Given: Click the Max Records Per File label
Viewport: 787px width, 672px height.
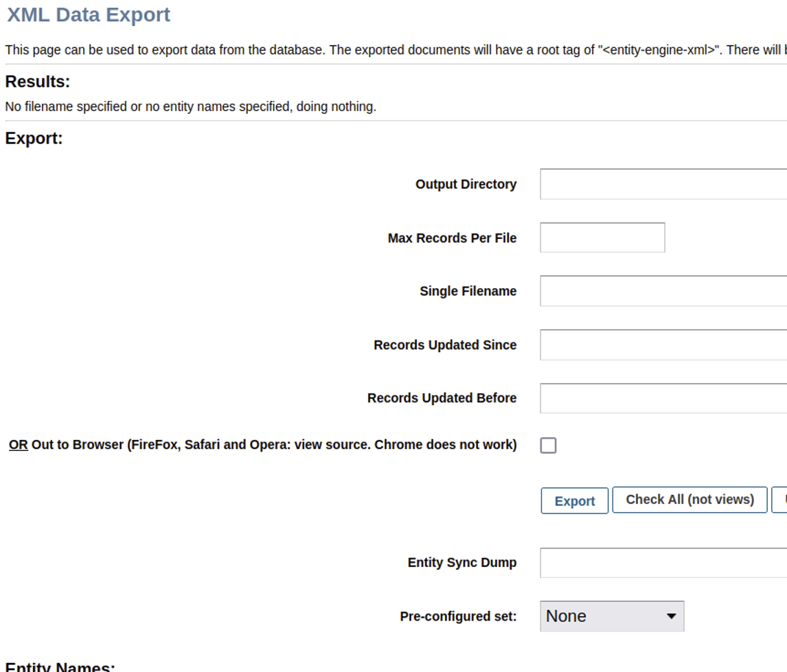Looking at the screenshot, I should tap(452, 237).
